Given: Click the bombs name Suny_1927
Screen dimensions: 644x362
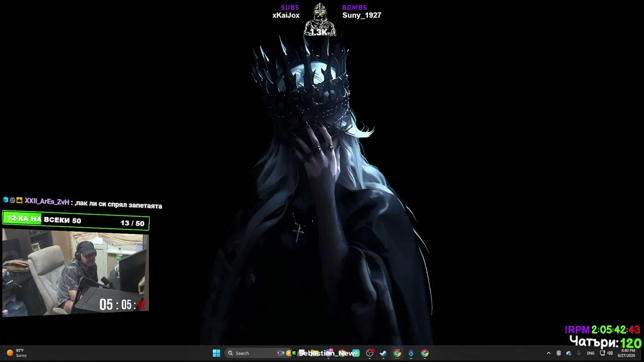Looking at the screenshot, I should tap(362, 16).
